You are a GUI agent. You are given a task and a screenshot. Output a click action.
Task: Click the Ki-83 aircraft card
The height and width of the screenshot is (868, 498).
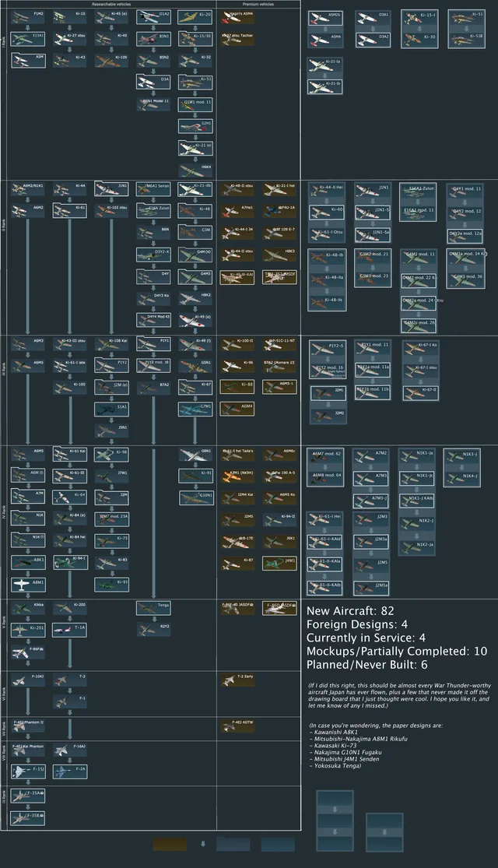111,563
